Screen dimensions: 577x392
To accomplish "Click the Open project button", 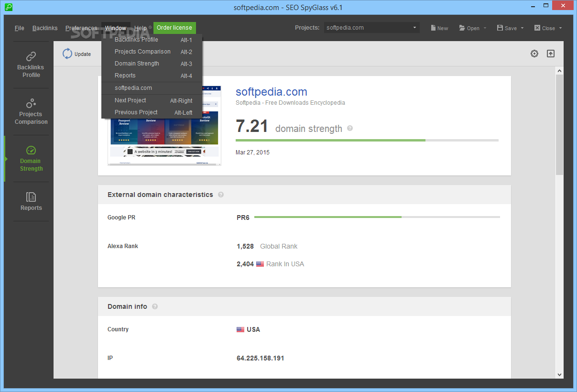I will 469,28.
